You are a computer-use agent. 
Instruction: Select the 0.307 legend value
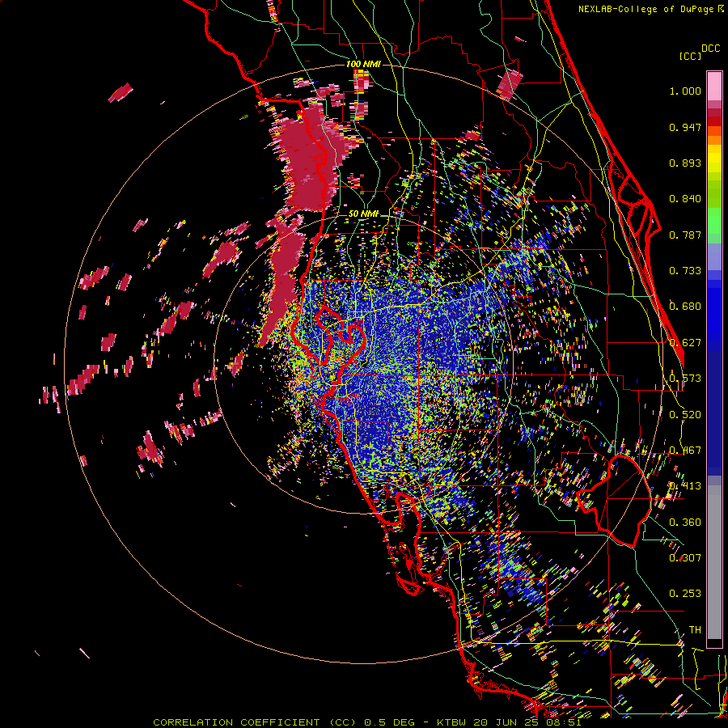click(x=685, y=558)
